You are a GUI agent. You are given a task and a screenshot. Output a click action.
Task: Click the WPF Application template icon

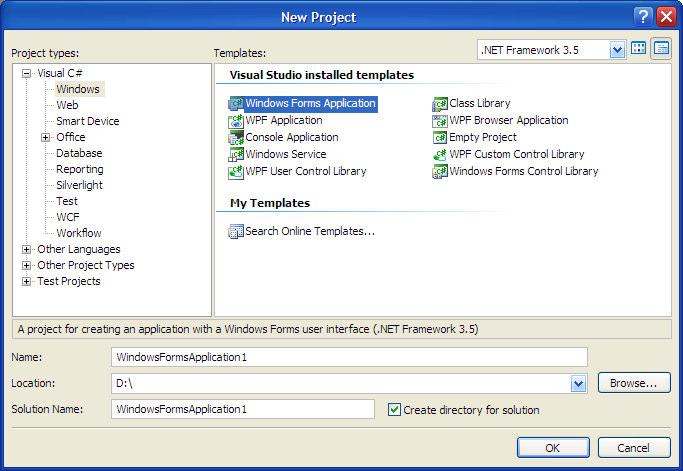point(236,121)
